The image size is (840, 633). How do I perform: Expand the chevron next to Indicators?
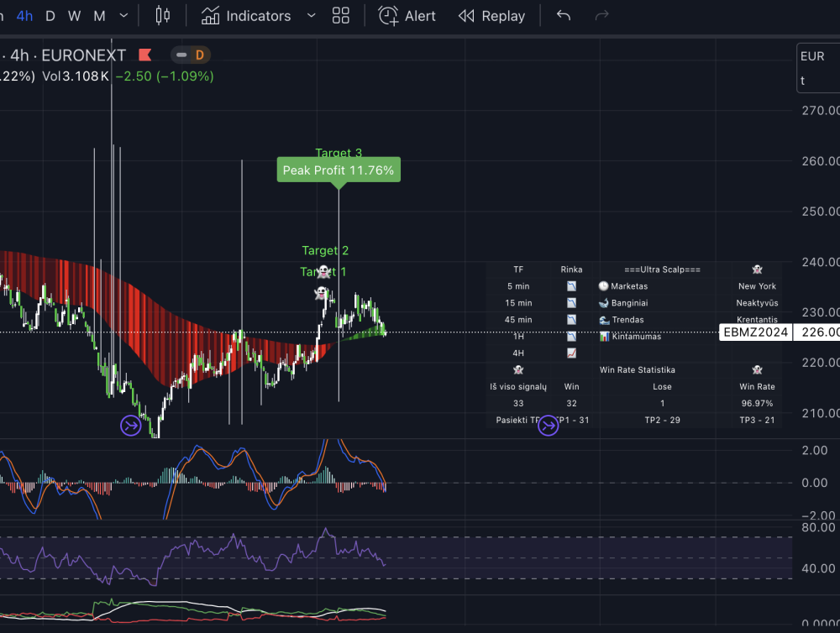312,15
